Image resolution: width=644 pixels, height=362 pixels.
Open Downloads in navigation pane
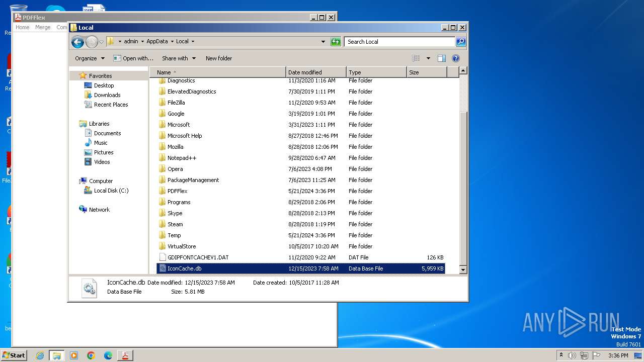coord(107,95)
